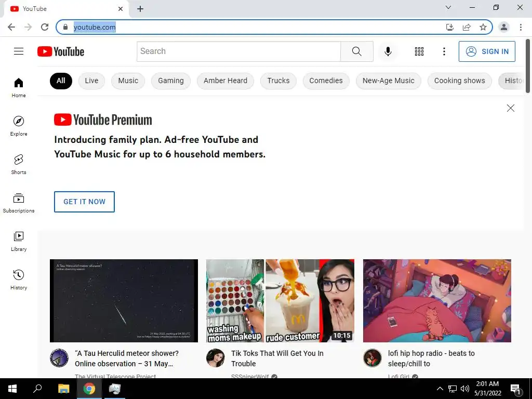Open the Tau Herculid meteor shower title
Screen dimensions: 532x399
pyautogui.click(x=127, y=358)
